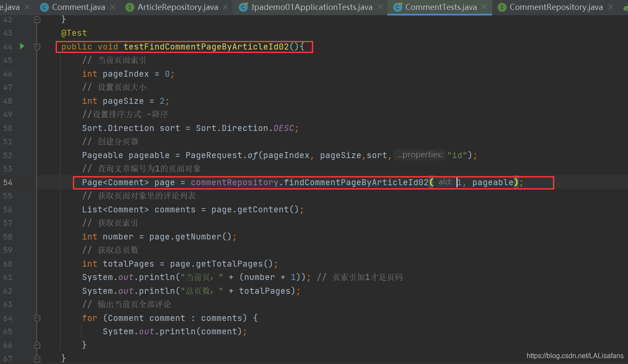
Task: Switch to the Comment.java tab
Action: click(x=78, y=7)
